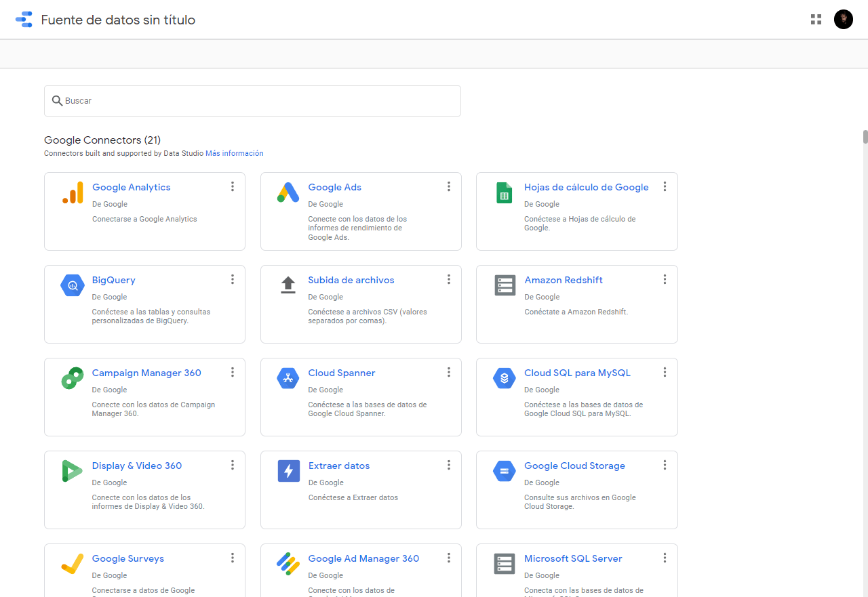Click the Google Ads connector icon

coord(288,192)
